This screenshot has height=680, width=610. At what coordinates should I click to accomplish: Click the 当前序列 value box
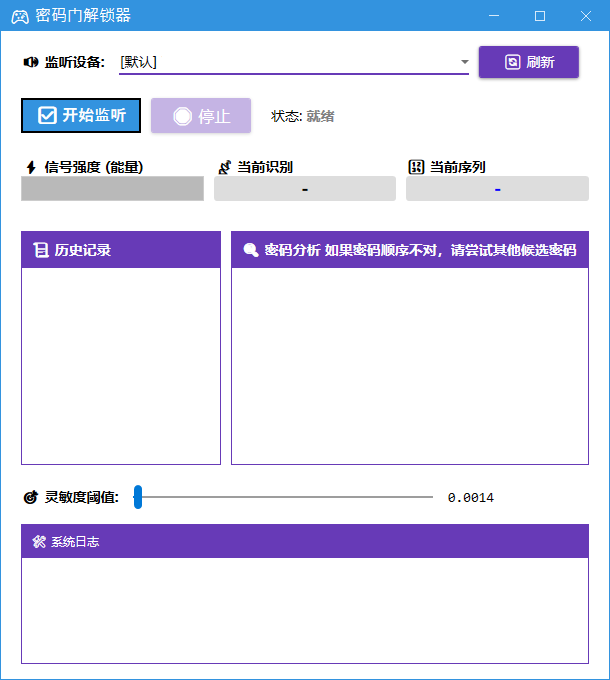click(497, 188)
